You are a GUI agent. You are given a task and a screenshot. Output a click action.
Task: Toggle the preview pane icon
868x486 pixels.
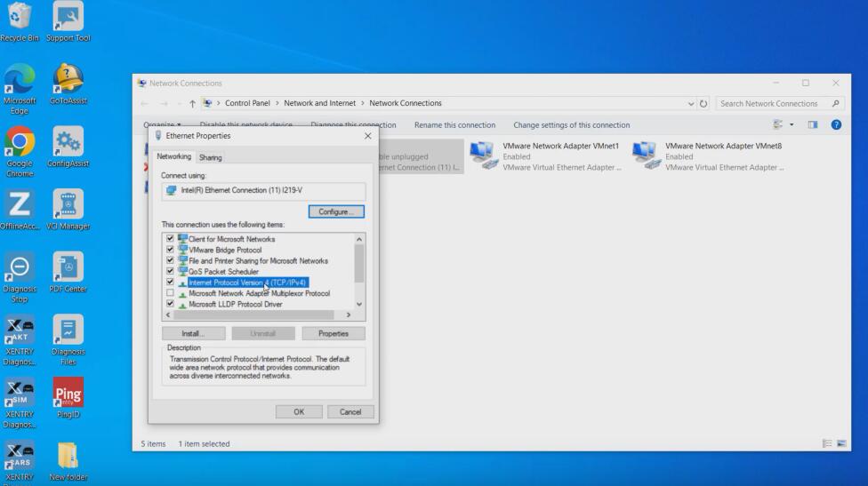(812, 125)
